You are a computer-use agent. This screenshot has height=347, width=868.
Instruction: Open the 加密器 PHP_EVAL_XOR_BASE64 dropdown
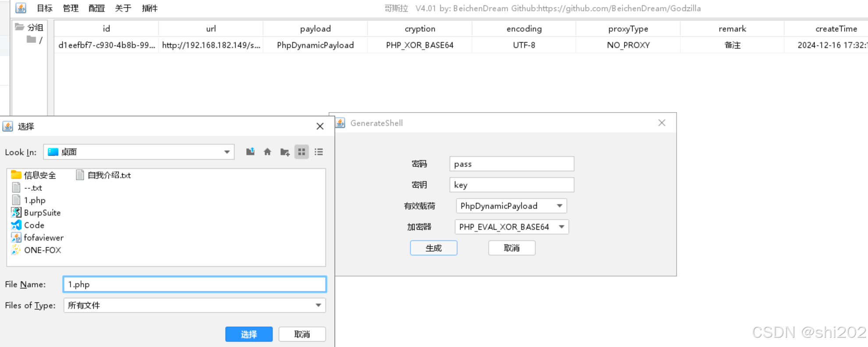click(x=512, y=227)
